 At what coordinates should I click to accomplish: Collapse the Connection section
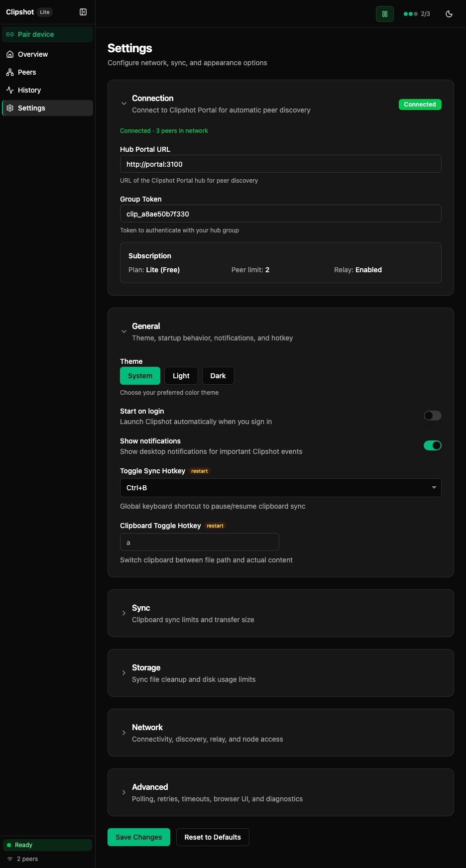(x=124, y=103)
